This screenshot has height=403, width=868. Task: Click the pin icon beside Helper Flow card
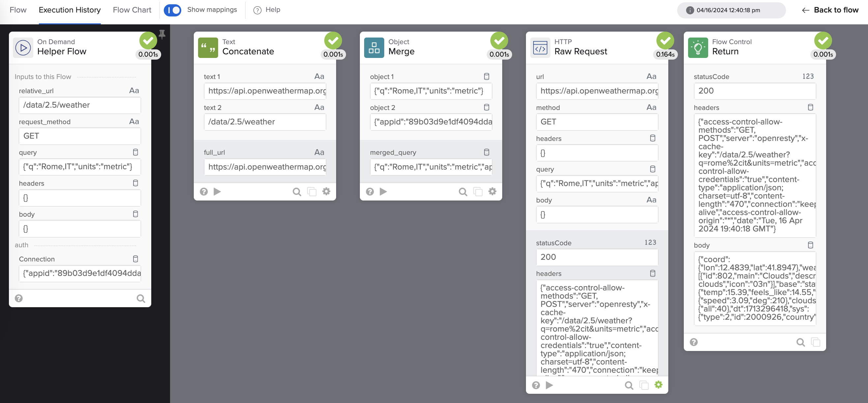click(162, 34)
